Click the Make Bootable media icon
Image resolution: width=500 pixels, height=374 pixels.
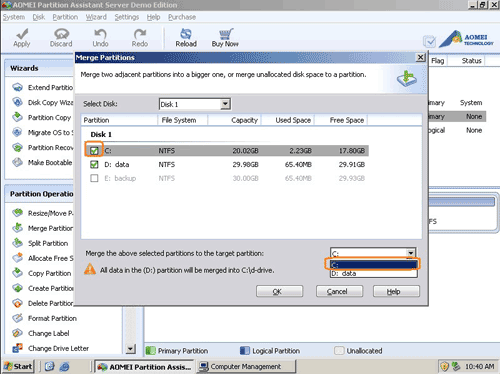[x=17, y=162]
